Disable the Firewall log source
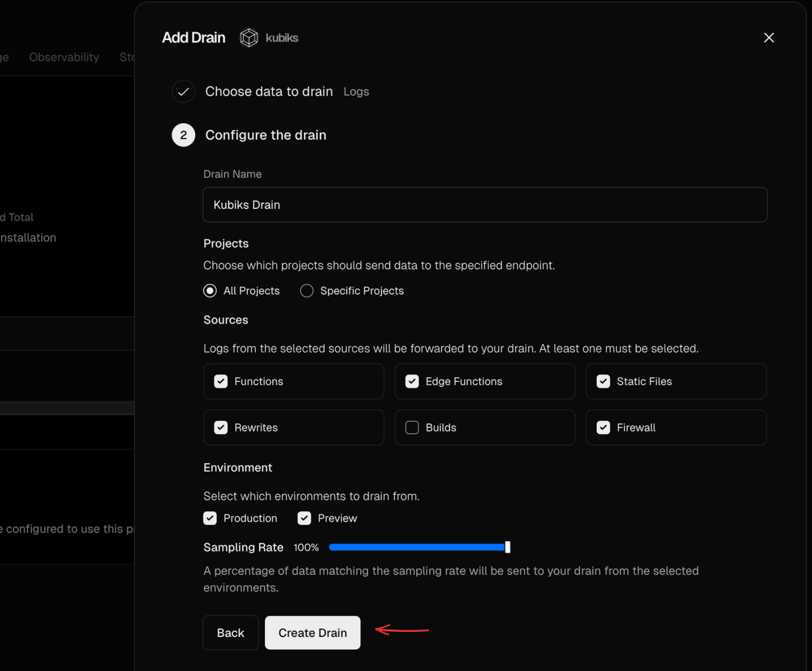 click(x=603, y=427)
